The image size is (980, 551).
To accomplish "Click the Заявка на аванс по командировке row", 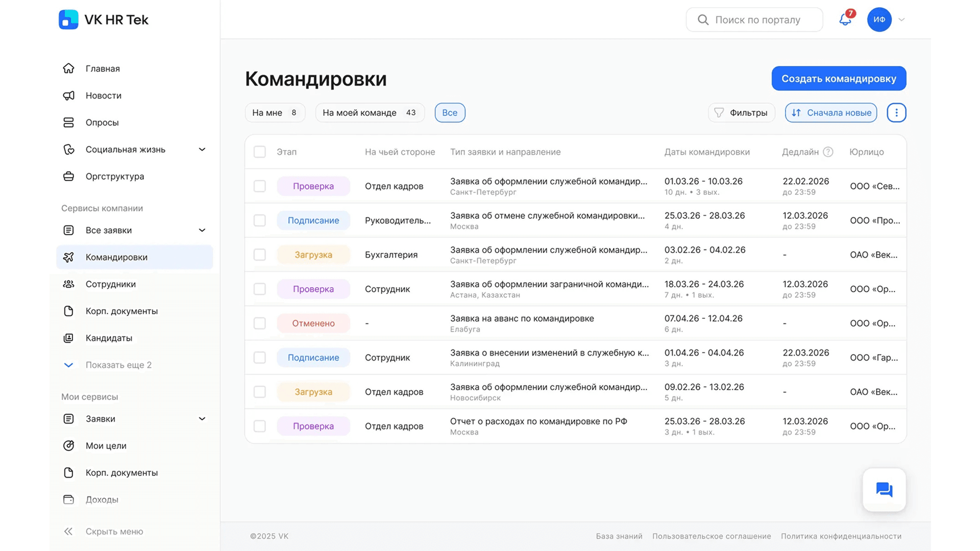I will (575, 323).
